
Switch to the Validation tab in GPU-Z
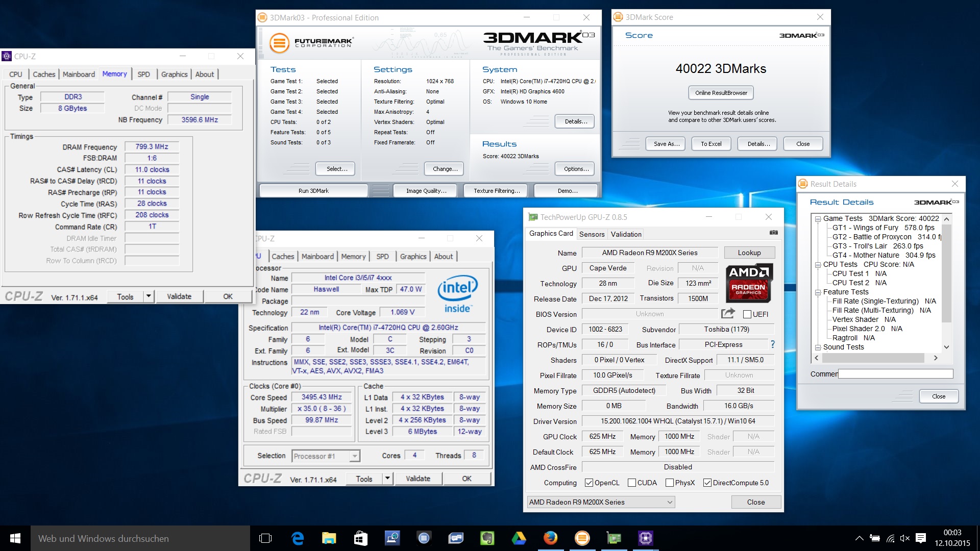tap(626, 234)
